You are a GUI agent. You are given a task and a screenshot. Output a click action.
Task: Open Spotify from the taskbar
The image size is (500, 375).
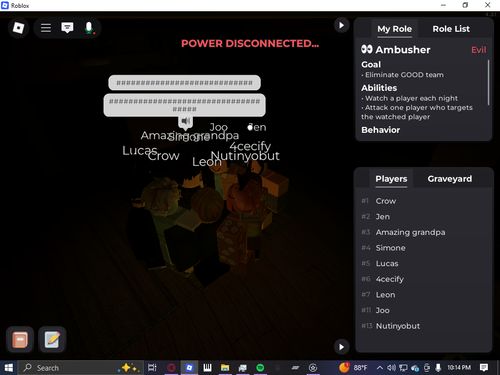pyautogui.click(x=260, y=368)
